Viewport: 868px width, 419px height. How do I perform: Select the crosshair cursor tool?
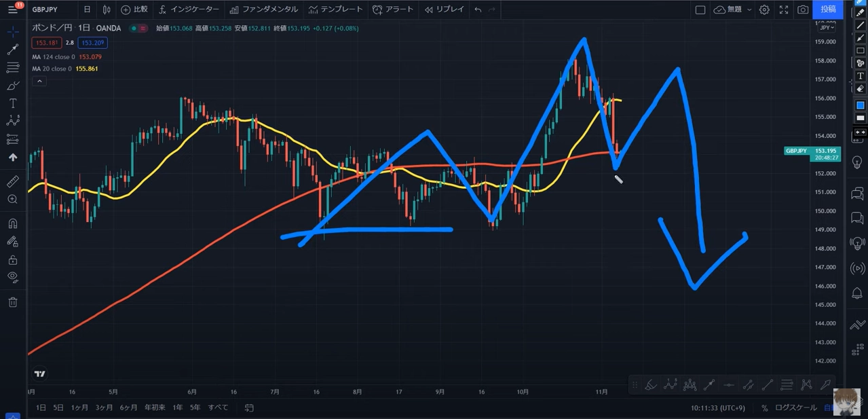click(x=12, y=32)
